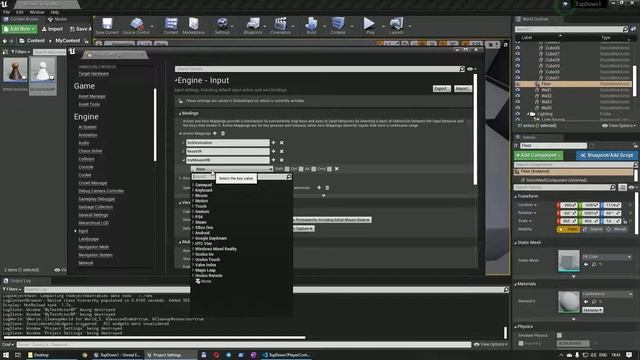Clear all Action Mappings with trash icon
640x360 pixels.
point(223,133)
